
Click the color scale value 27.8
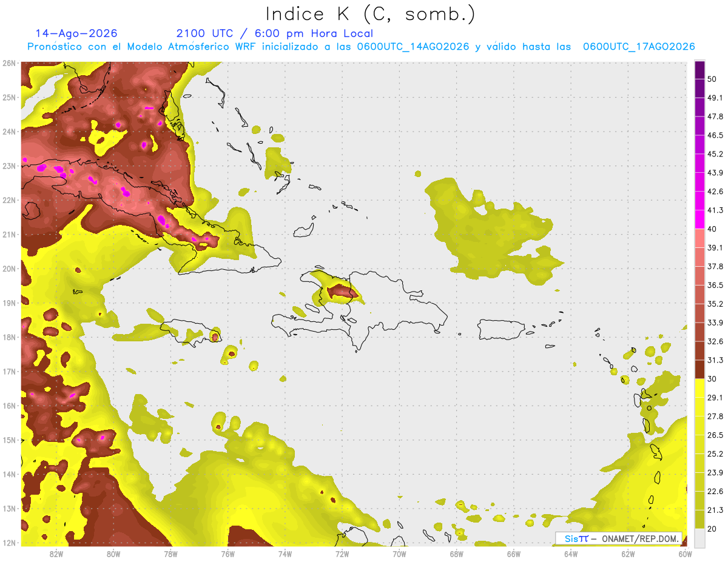point(715,416)
